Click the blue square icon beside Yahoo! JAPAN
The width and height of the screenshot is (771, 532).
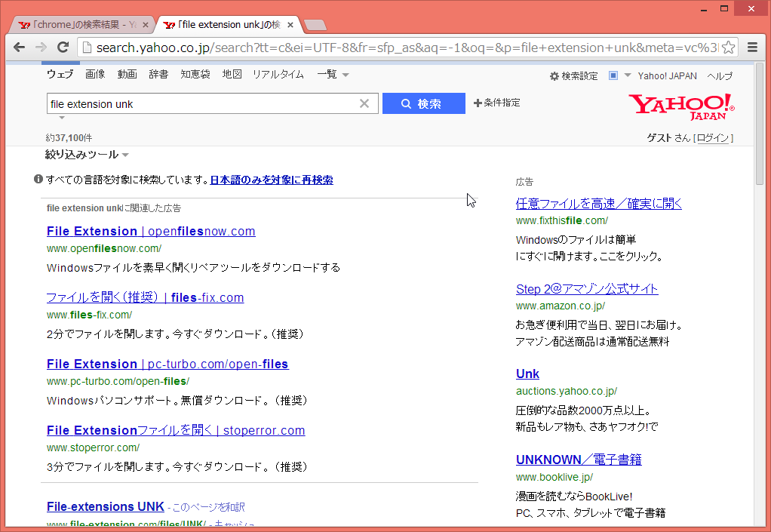pos(613,75)
